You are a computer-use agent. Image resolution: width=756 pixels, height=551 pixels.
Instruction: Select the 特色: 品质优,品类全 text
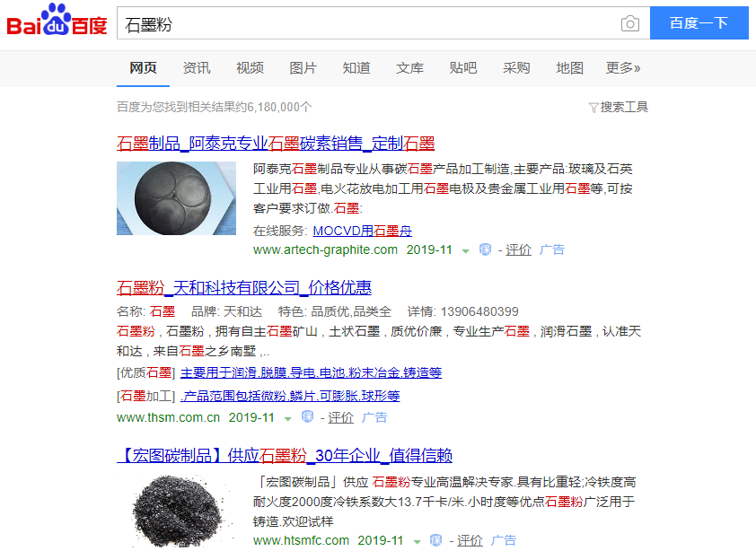click(x=335, y=312)
